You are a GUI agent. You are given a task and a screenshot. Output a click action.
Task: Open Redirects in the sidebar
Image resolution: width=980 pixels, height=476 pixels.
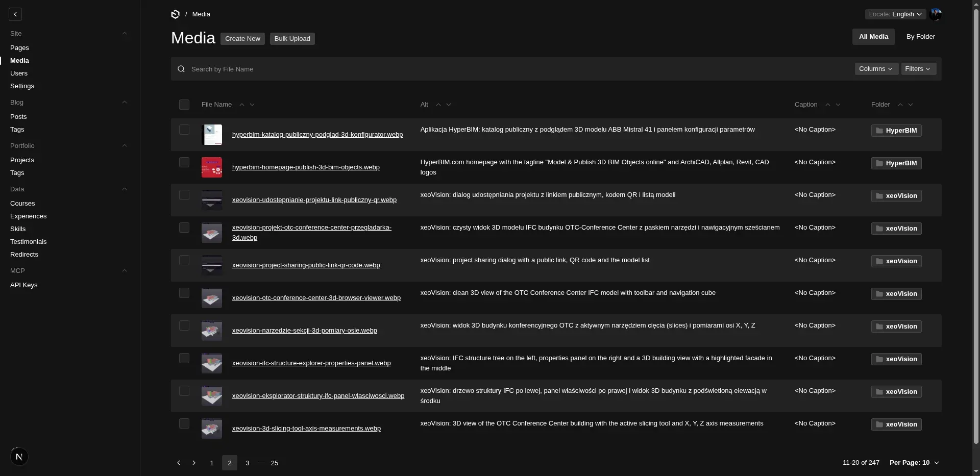point(24,255)
